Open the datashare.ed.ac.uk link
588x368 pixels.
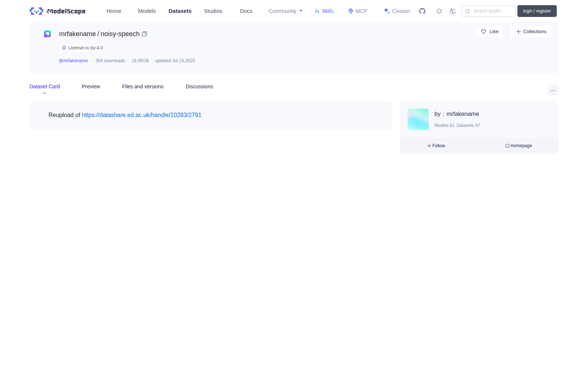pos(141,115)
